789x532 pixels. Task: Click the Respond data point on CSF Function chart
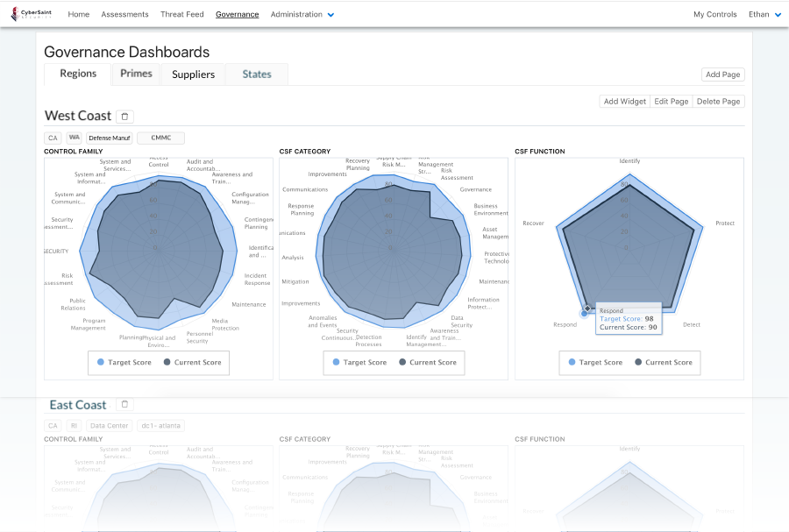pos(585,312)
